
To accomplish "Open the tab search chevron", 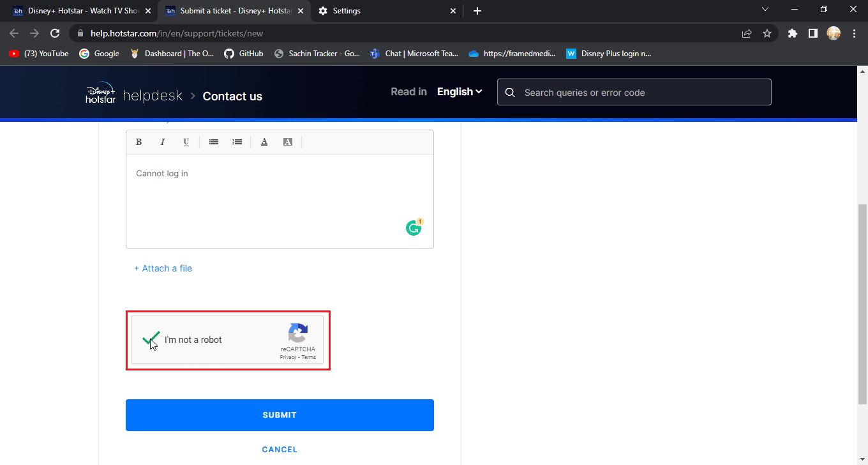I will point(766,10).
